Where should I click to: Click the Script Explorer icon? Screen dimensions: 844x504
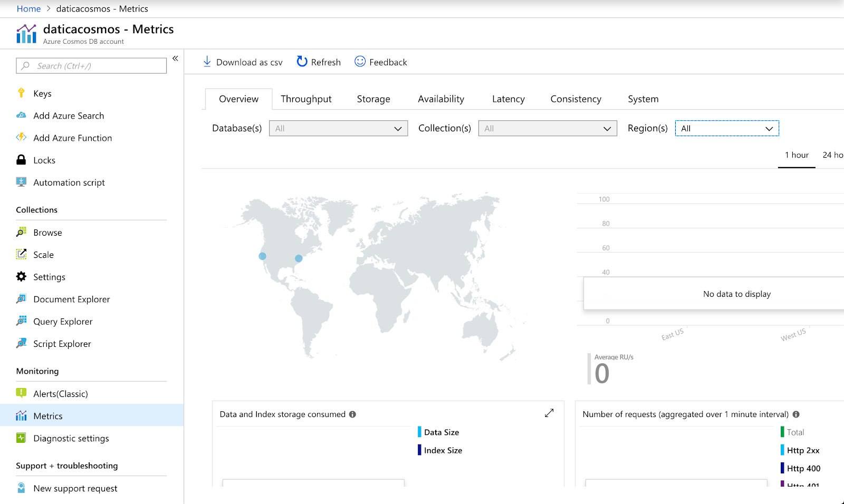21,343
